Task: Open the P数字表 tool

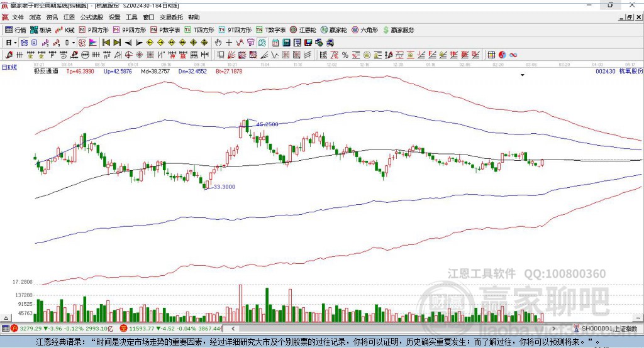Action: click(165, 30)
